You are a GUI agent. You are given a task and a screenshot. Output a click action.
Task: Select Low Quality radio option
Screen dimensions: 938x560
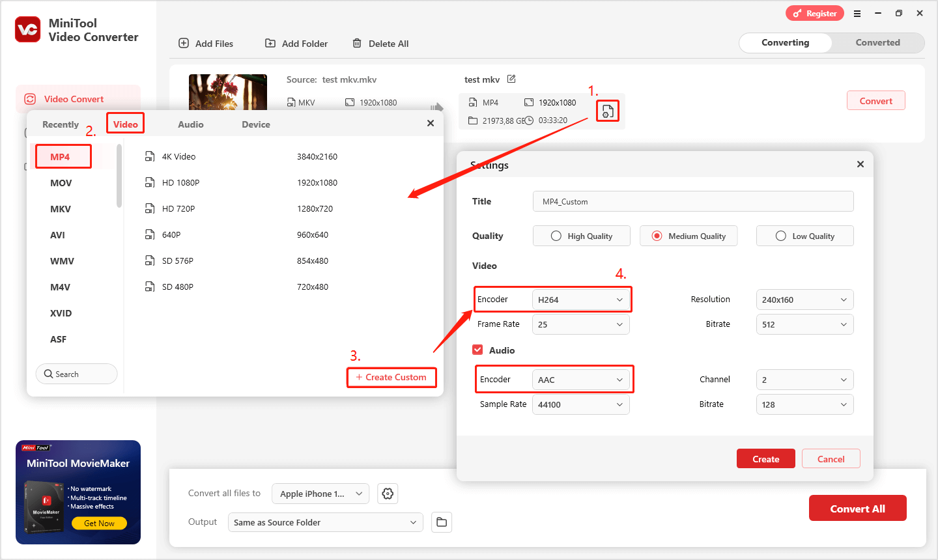pos(804,236)
